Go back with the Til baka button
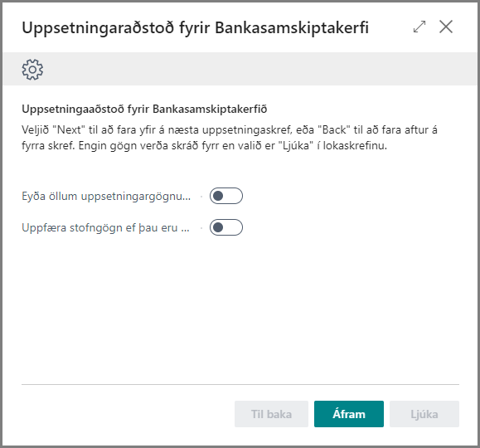This screenshot has height=448, width=480. pos(271,414)
